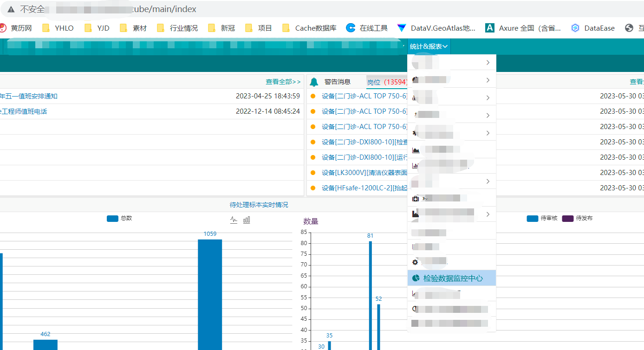Image resolution: width=644 pixels, height=350 pixels.
Task: Click the pie chart icon for 检验数据监控中心
Action: pyautogui.click(x=416, y=279)
